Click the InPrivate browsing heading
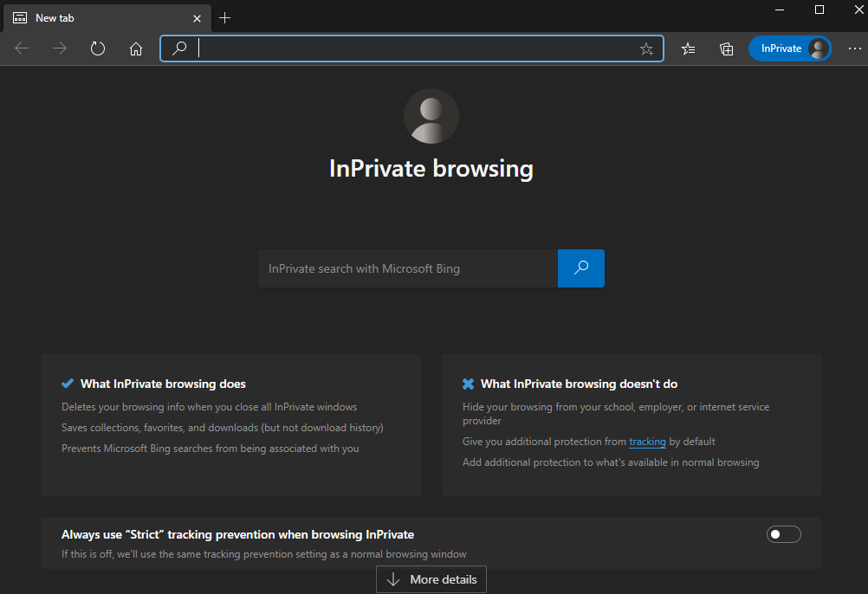The width and height of the screenshot is (868, 594). [431, 169]
